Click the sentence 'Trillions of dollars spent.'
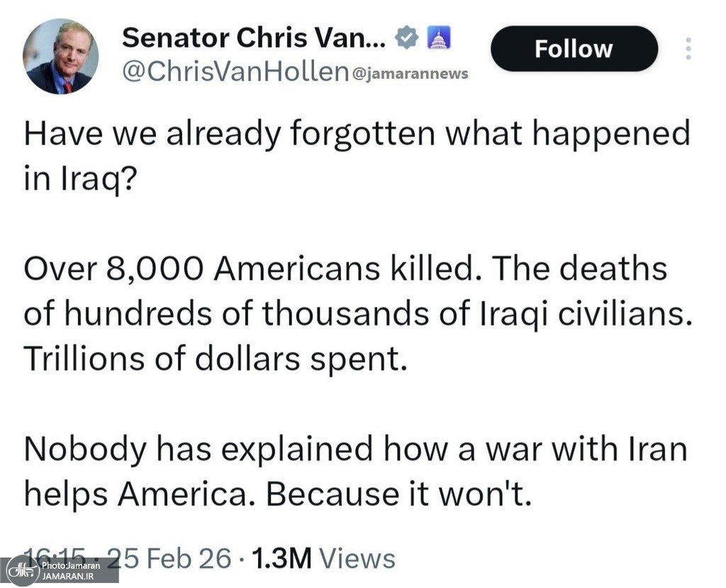 216,359
